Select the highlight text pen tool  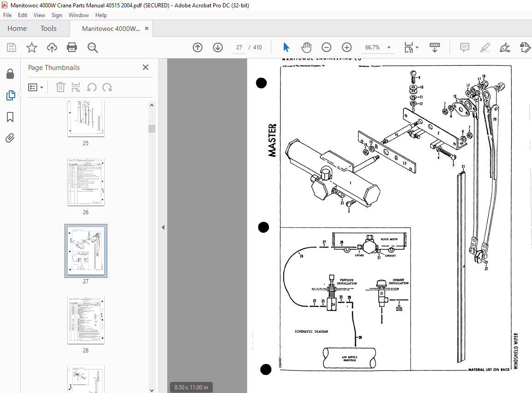point(485,47)
